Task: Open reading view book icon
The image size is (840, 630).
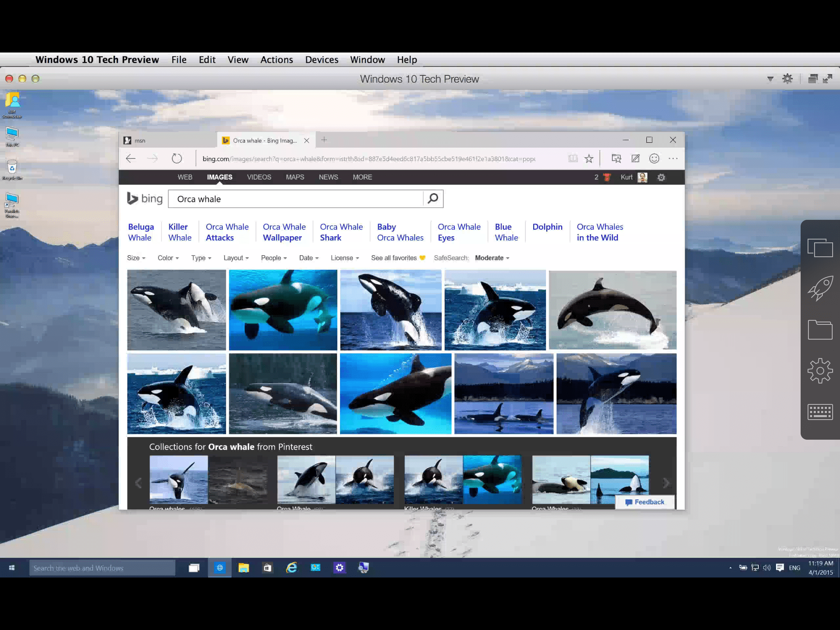Action: [x=573, y=158]
